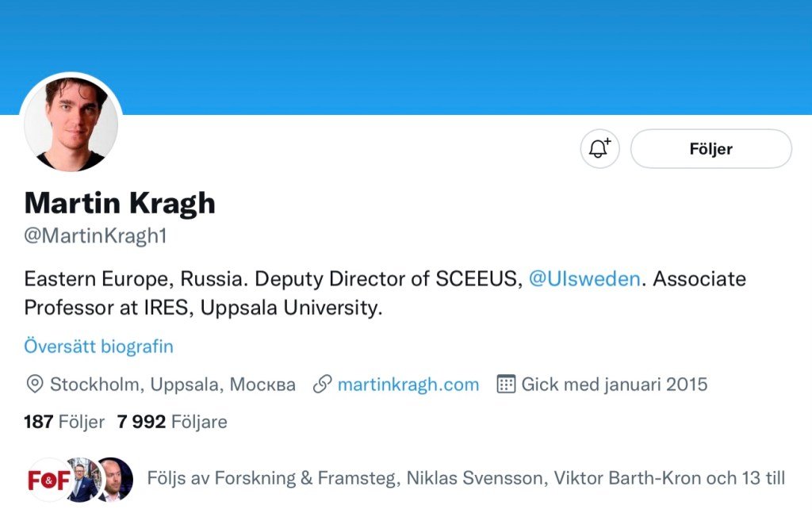Show the 7 992 Följare followers list
This screenshot has height=513, width=812.
click(172, 422)
